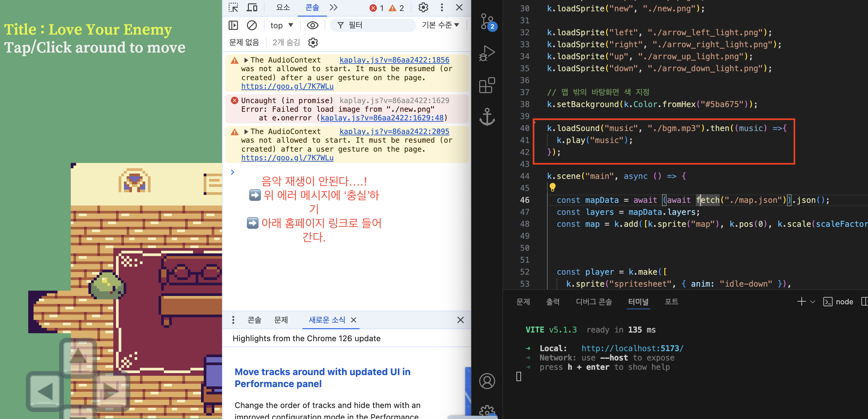The width and height of the screenshot is (868, 419).
Task: Open the http://localhost:5173/ terminal link
Action: (x=632, y=348)
